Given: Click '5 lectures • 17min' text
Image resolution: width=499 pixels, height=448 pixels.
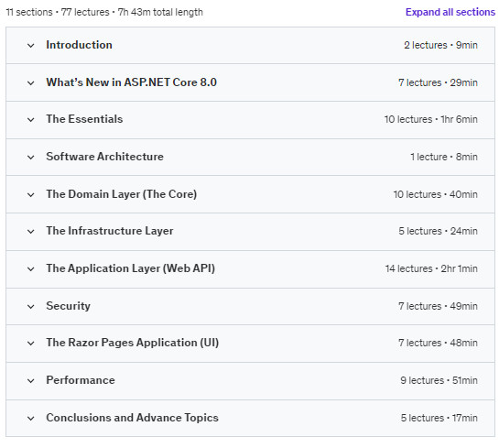Looking at the screenshot, I should (439, 418).
